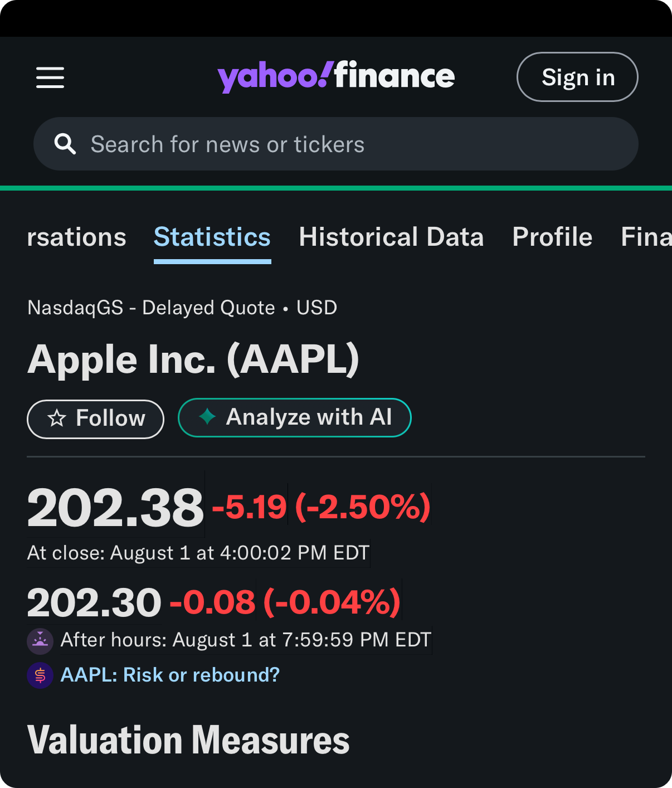Screen dimensions: 672x788
Task: Open the Profile tab
Action: 552,237
